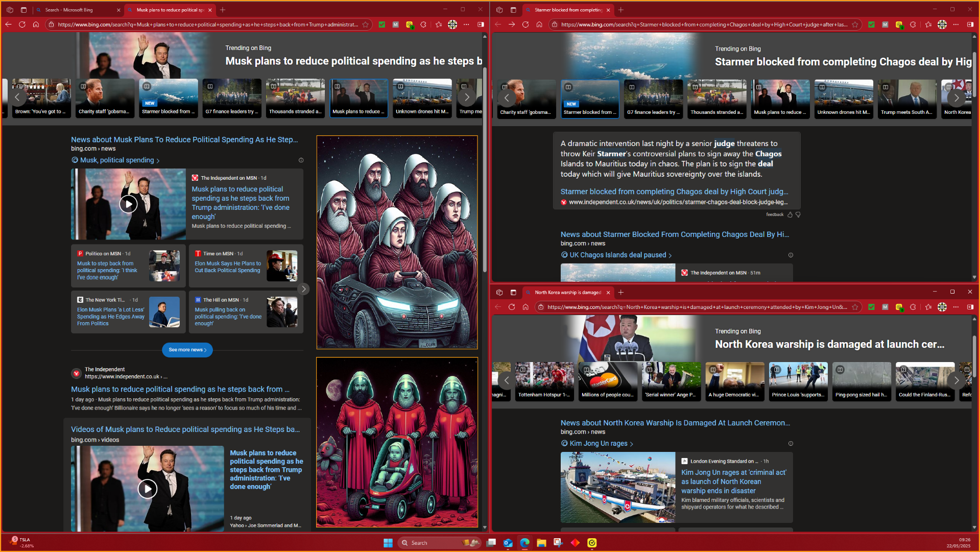Screen dimensions: 980x552
Task: Advance the North Korea trending carousel
Action: pyautogui.click(x=957, y=380)
